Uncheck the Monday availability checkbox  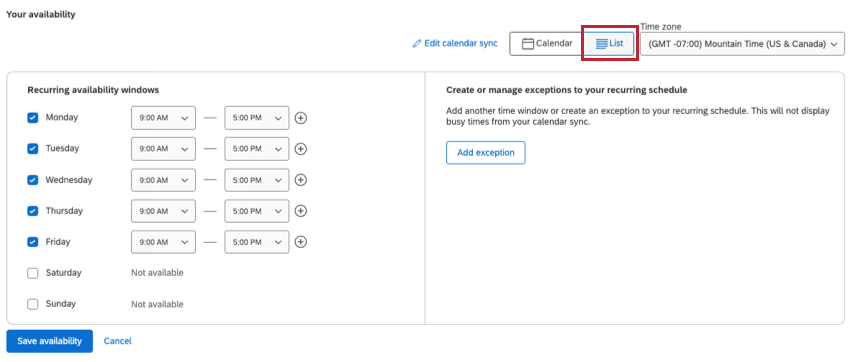(x=33, y=118)
